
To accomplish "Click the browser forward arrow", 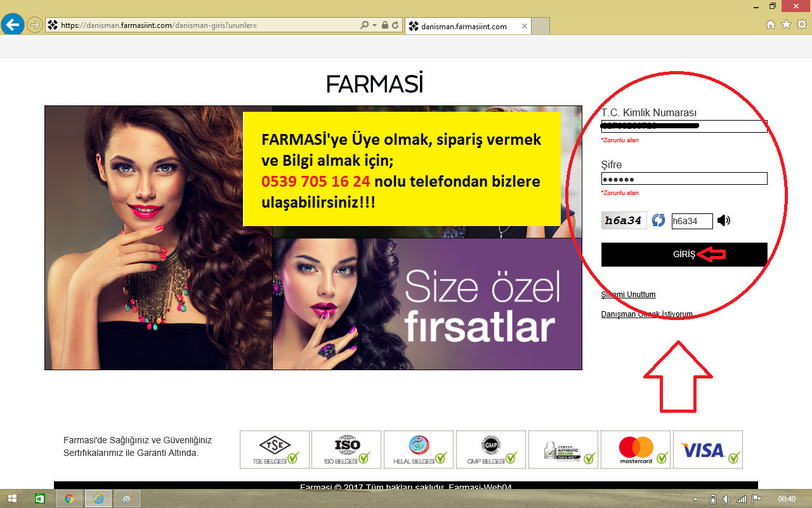I will tap(34, 25).
